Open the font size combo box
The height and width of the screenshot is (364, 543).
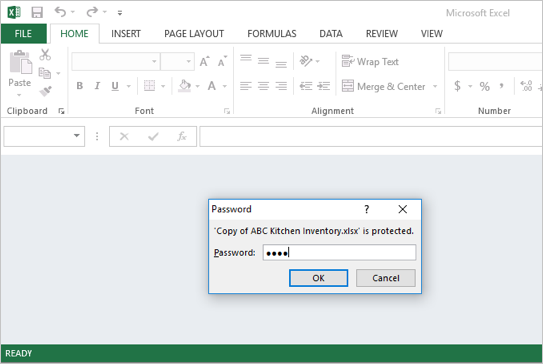pos(177,62)
